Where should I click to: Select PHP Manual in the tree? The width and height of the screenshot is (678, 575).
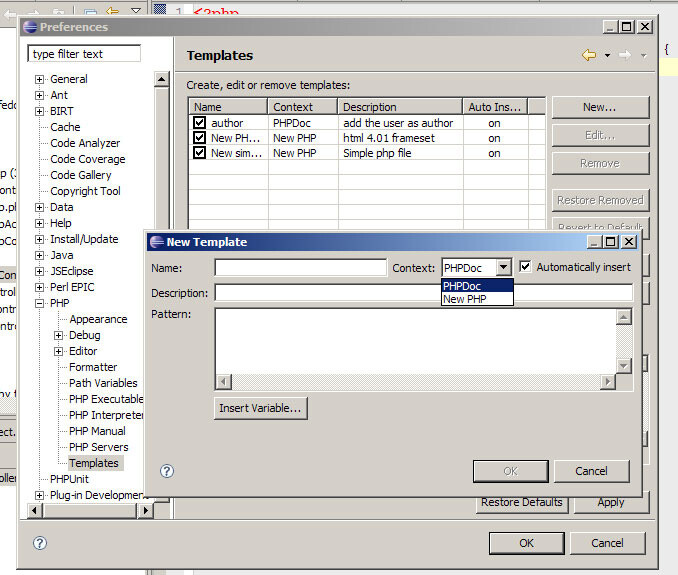97,431
